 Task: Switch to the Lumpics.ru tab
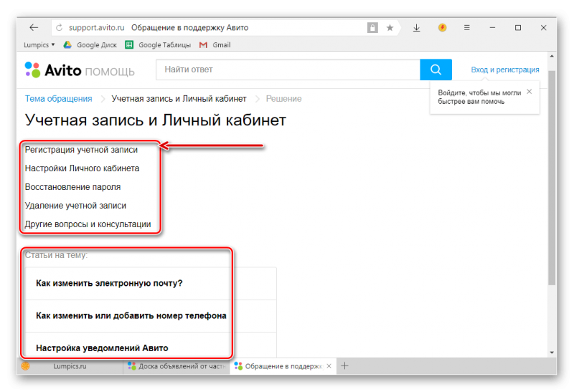70,366
